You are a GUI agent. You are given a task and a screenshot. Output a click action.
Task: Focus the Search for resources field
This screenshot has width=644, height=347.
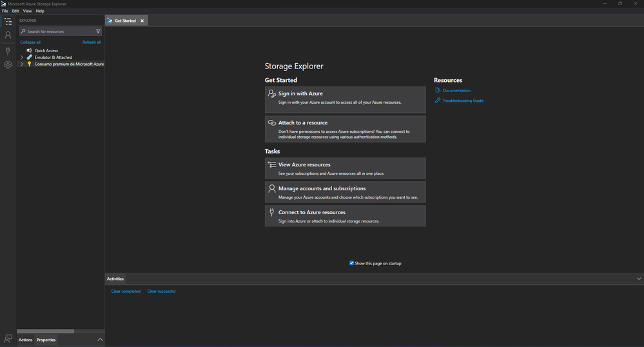58,32
